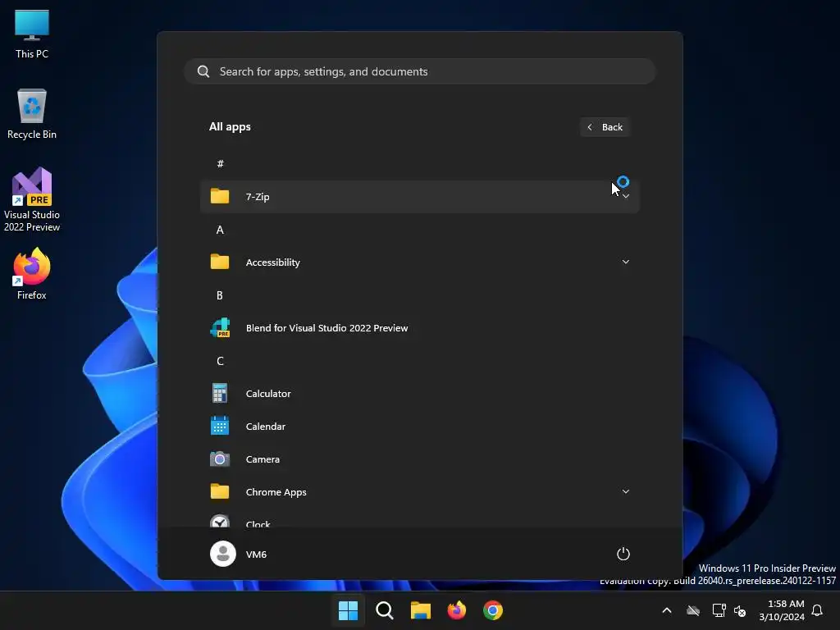The height and width of the screenshot is (630, 840).
Task: Click the '7-Zip' folder name
Action: 257,197
